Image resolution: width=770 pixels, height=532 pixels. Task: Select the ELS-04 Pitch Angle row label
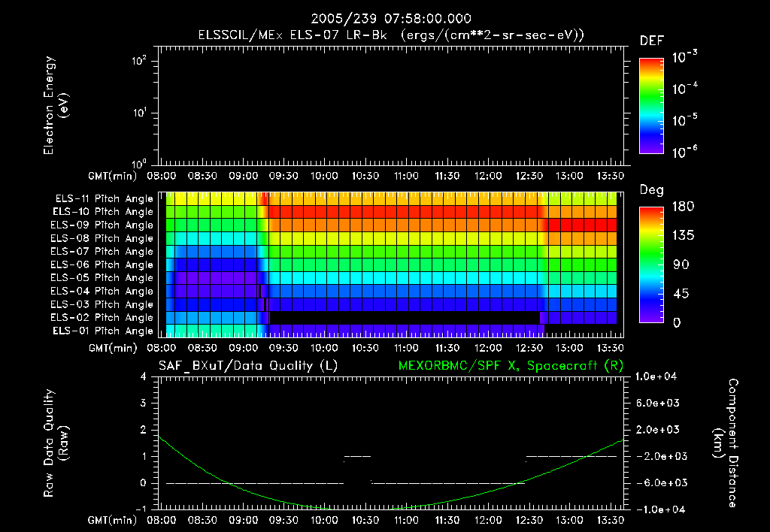point(102,291)
